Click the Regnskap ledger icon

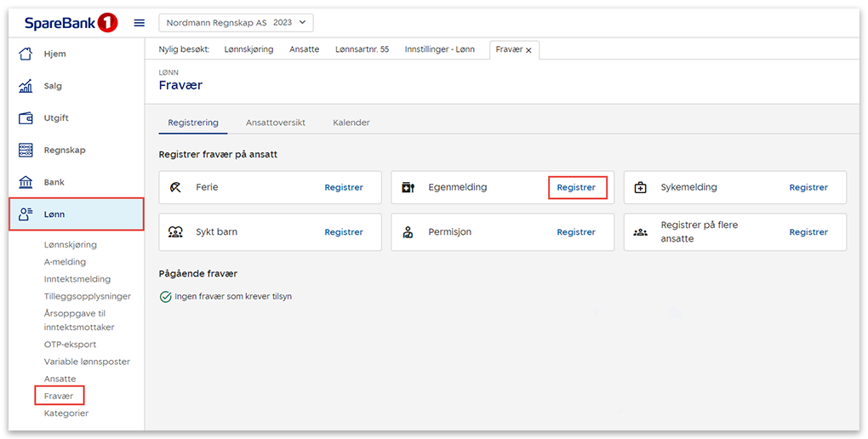click(x=26, y=151)
